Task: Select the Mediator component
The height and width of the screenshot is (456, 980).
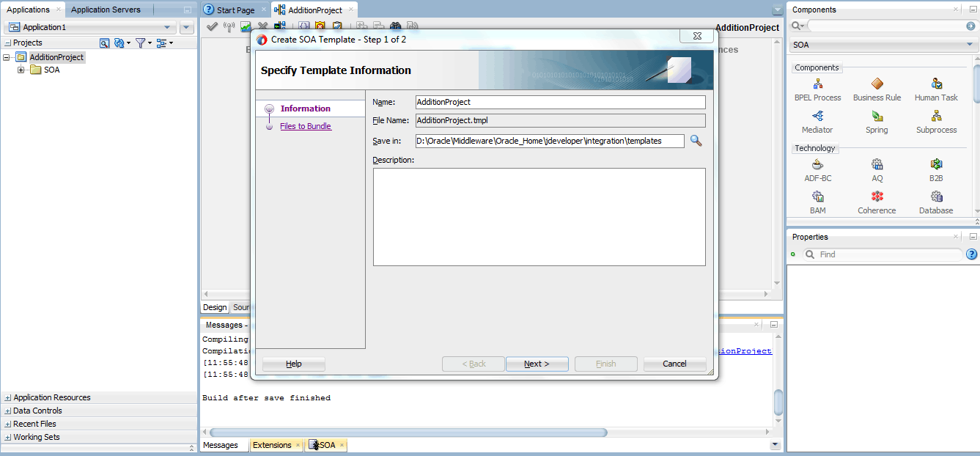Action: [x=817, y=122]
